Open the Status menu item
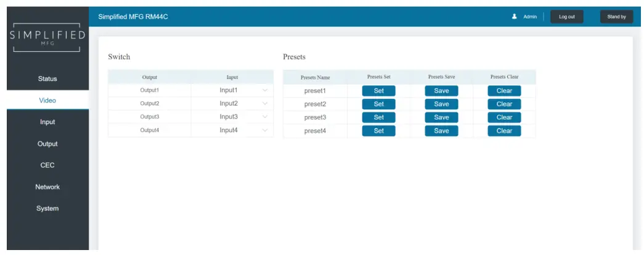The image size is (644, 255). click(47, 78)
